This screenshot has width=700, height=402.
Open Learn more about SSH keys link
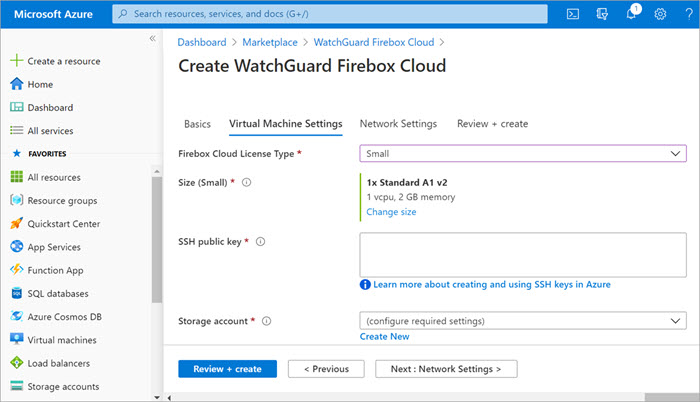click(x=492, y=285)
